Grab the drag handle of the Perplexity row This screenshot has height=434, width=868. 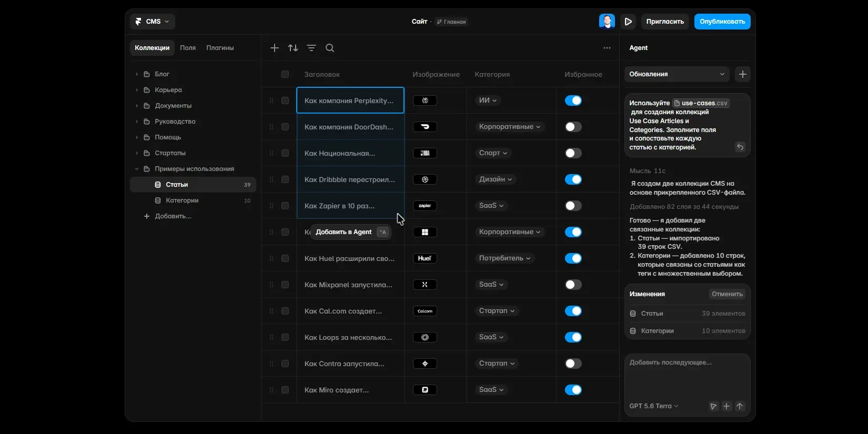click(271, 100)
